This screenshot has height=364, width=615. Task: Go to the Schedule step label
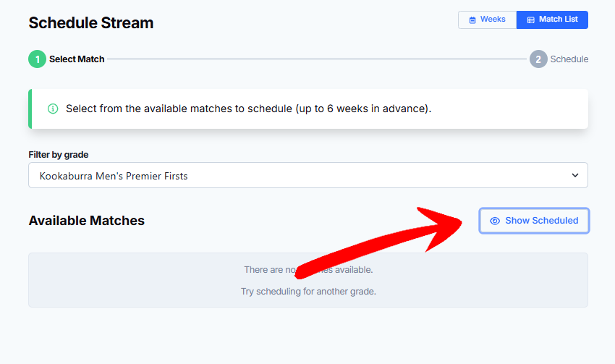(569, 59)
